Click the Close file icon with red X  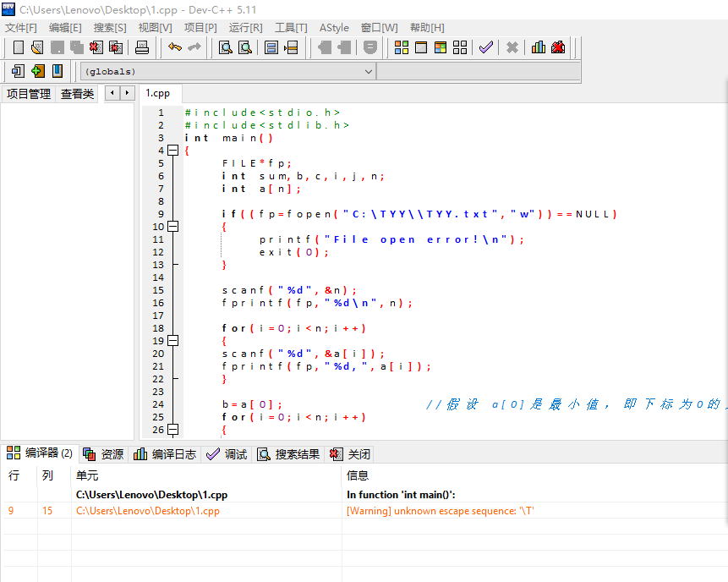pos(95,47)
